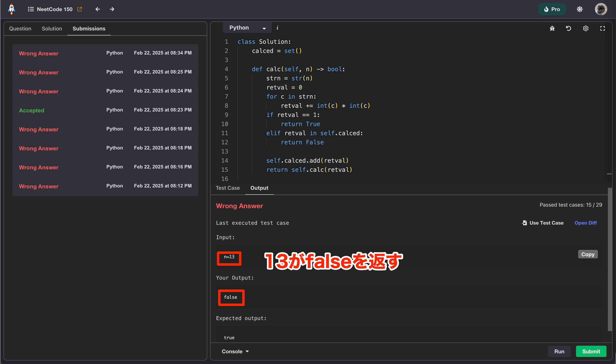The width and height of the screenshot is (616, 364).
Task: Open the external link icon beside NeetCode 150
Action: (x=80, y=9)
